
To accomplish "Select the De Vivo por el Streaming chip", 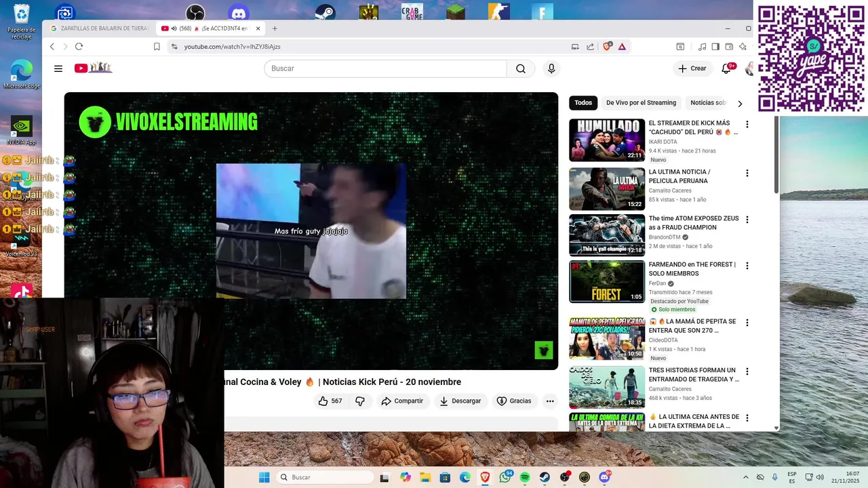I will 641,103.
